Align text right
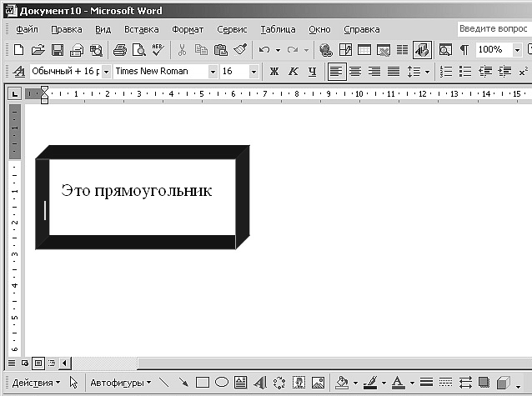 point(374,71)
